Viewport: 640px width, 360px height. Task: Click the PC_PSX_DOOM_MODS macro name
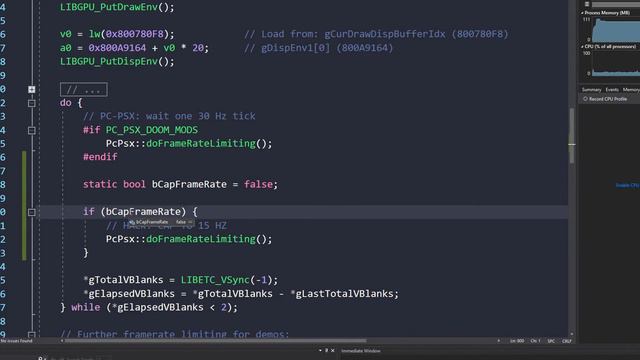pos(151,130)
